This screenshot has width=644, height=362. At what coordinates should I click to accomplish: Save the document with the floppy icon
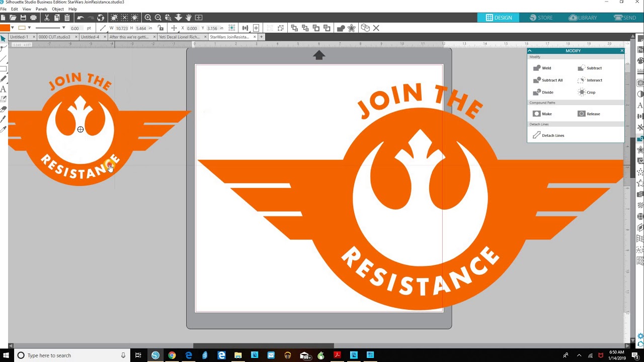coord(23,18)
